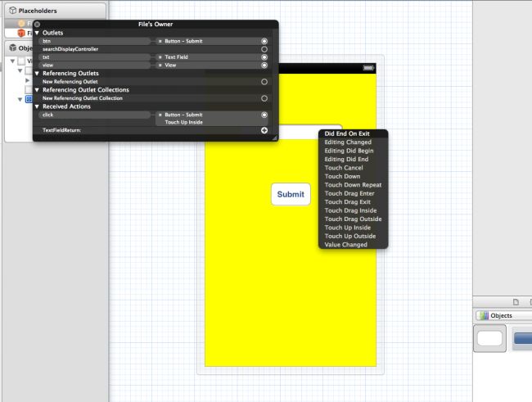The width and height of the screenshot is (532, 402).
Task: Choose Editing Changed event
Action: [354, 142]
